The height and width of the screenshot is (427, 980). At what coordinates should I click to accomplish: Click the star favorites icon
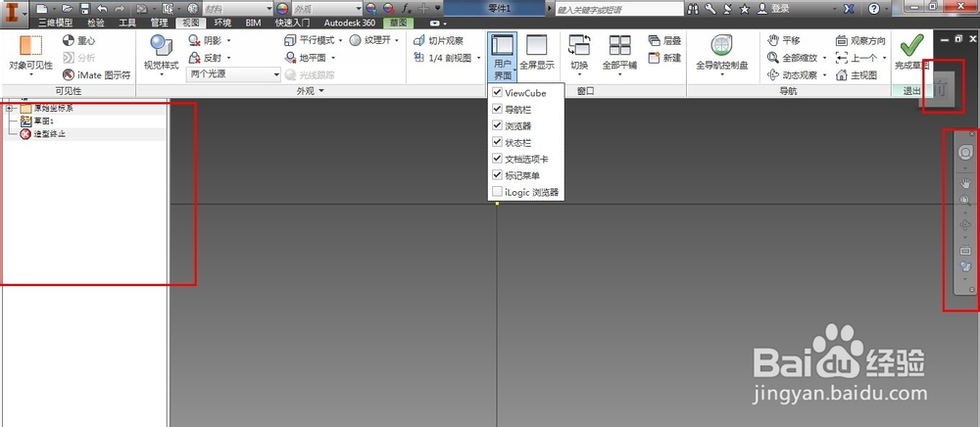745,9
